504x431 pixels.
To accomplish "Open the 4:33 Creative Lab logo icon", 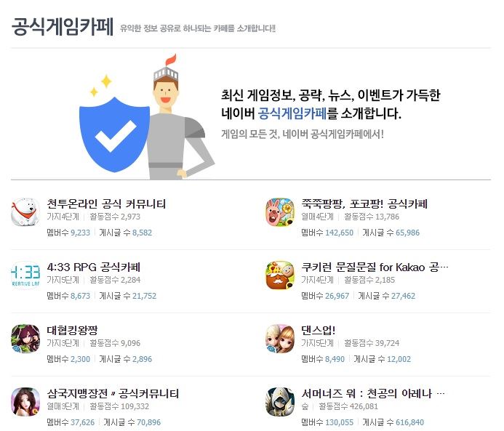I will coord(25,275).
